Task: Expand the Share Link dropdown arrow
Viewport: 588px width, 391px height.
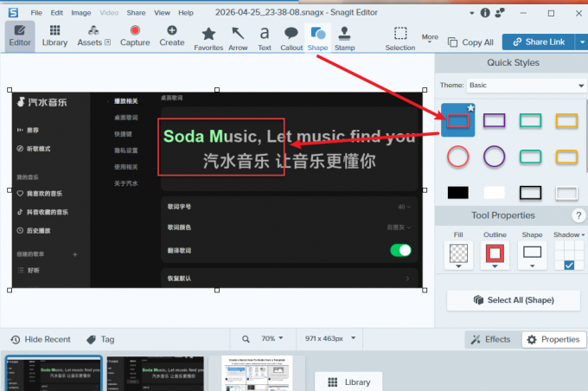Action: [582, 42]
